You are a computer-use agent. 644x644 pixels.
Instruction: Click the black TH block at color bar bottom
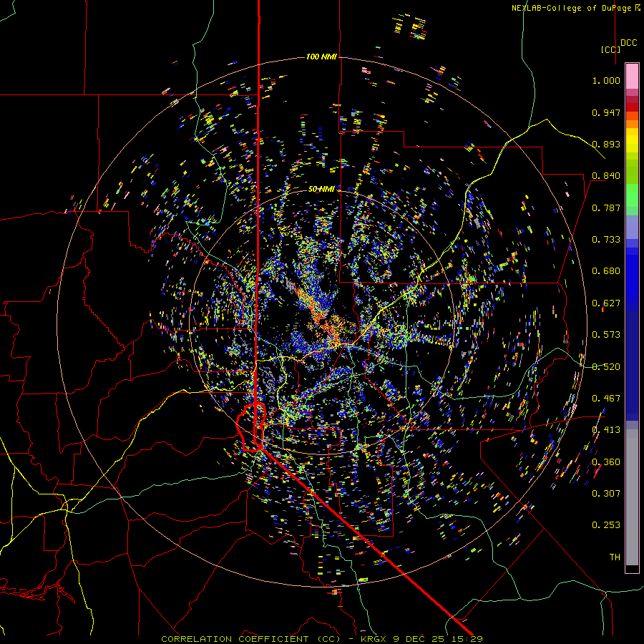click(x=632, y=568)
